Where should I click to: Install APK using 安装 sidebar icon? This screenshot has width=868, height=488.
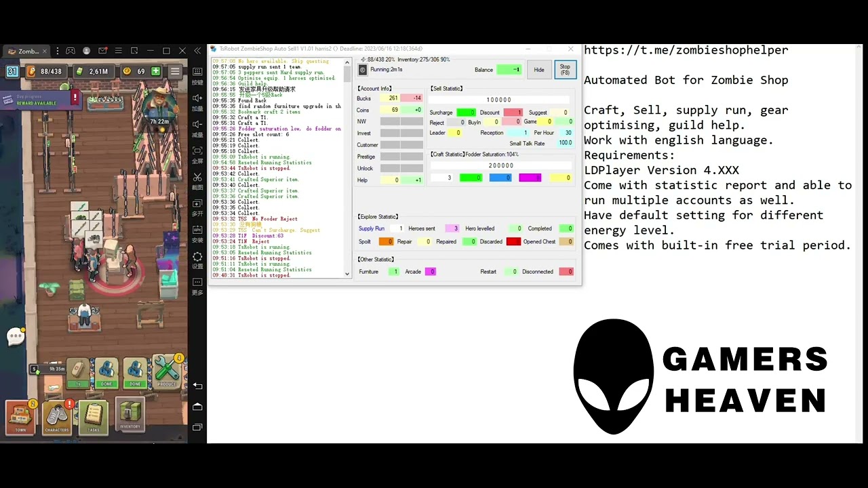197,233
